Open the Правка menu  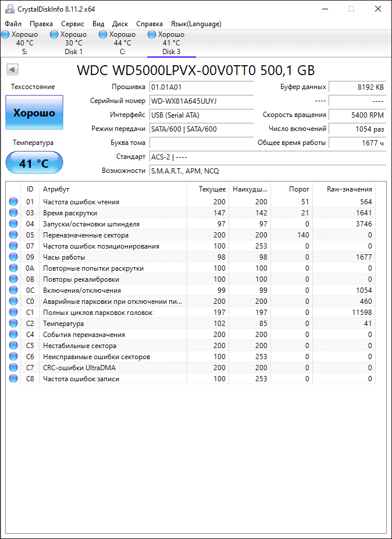coord(41,24)
